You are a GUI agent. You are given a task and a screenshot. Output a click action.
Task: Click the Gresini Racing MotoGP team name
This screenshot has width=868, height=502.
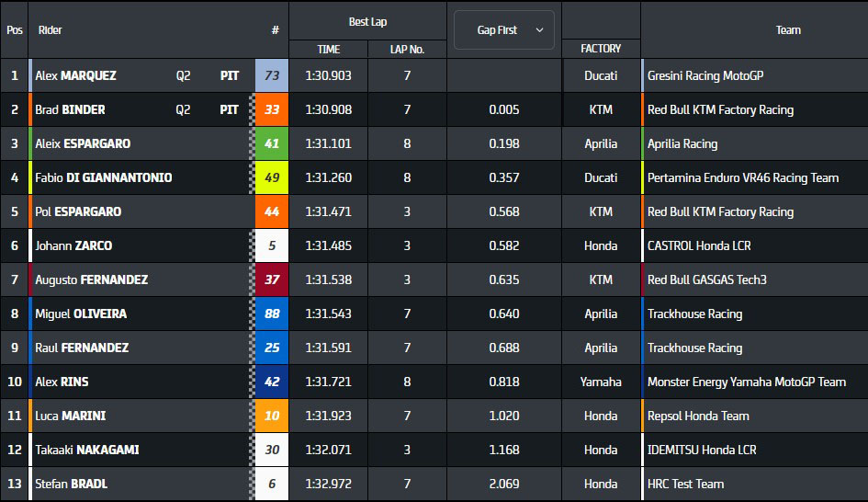pos(705,75)
